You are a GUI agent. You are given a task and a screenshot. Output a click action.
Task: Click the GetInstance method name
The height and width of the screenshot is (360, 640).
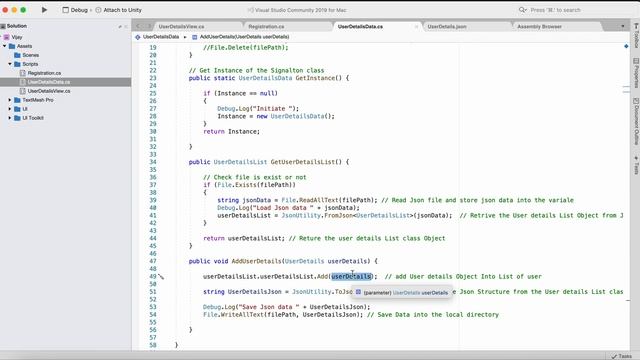(315, 78)
